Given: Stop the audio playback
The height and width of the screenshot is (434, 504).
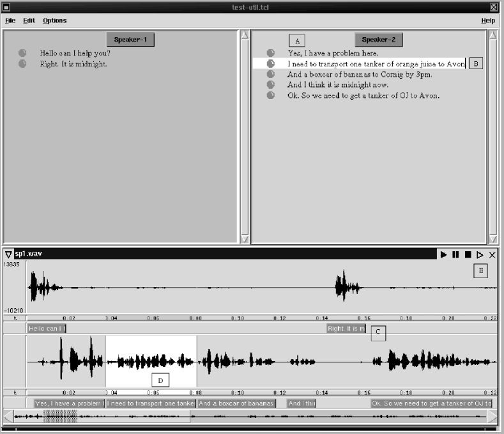Looking at the screenshot, I should pos(468,254).
